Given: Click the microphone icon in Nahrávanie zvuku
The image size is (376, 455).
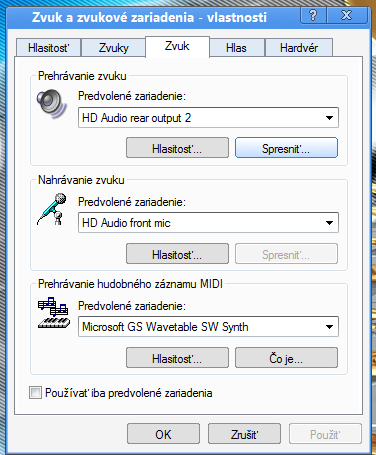Looking at the screenshot, I should tap(52, 209).
